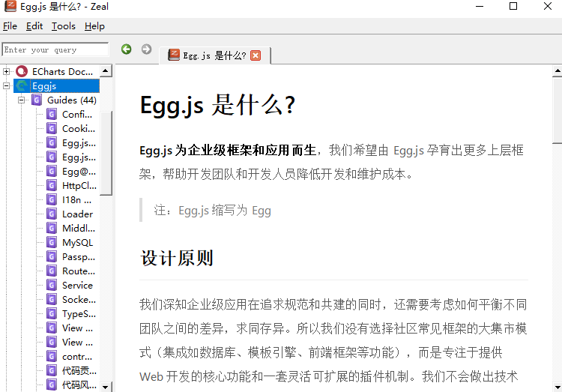
Task: Click the guide icon beside Egg@...
Action: pyautogui.click(x=52, y=172)
